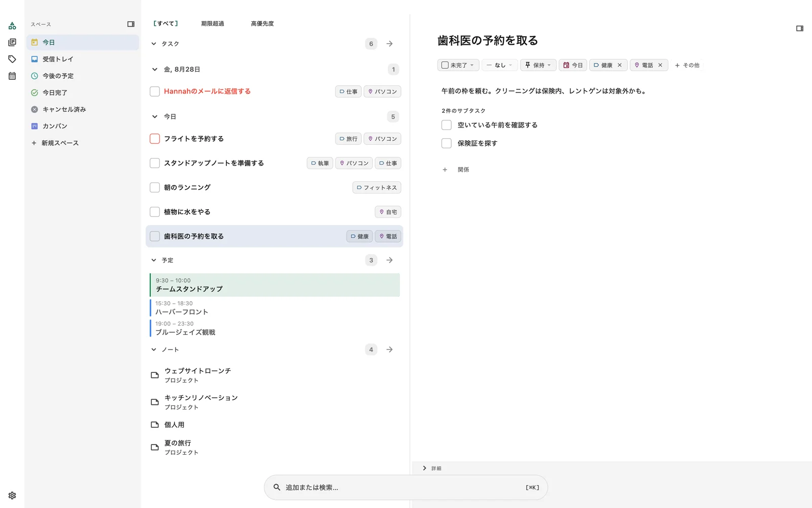Open カンバン space in the sidebar
This screenshot has width=812, height=508.
click(83, 126)
